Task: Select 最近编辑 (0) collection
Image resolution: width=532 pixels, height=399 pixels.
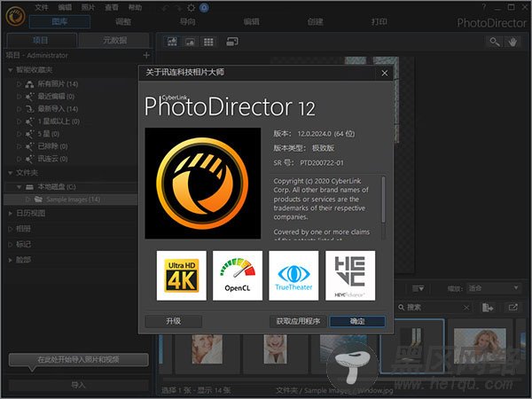Action: 56,97
